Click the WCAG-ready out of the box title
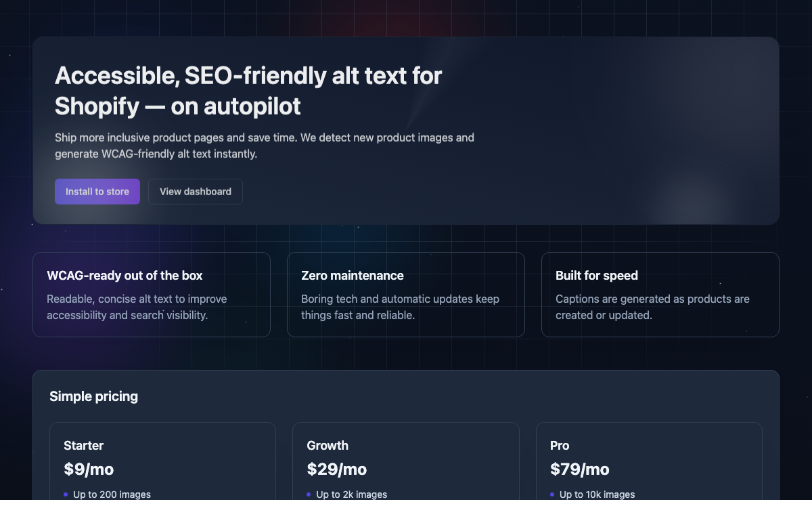Screen dimensions: 812x508 click(x=125, y=276)
